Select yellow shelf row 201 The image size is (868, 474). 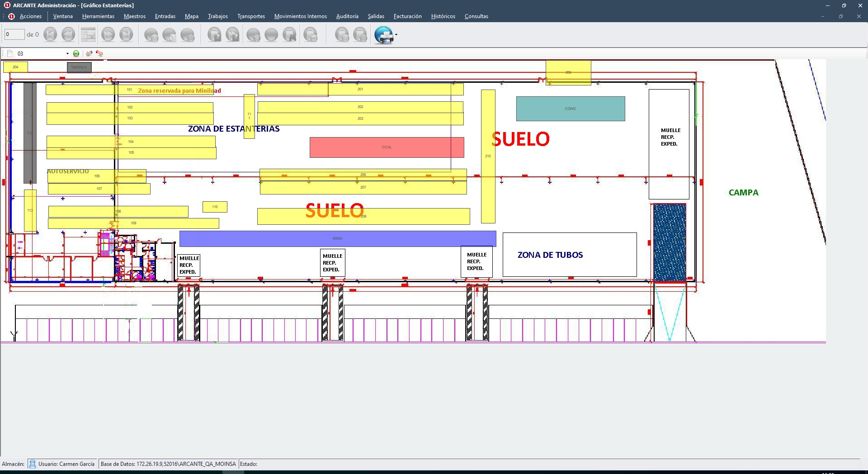(360, 89)
